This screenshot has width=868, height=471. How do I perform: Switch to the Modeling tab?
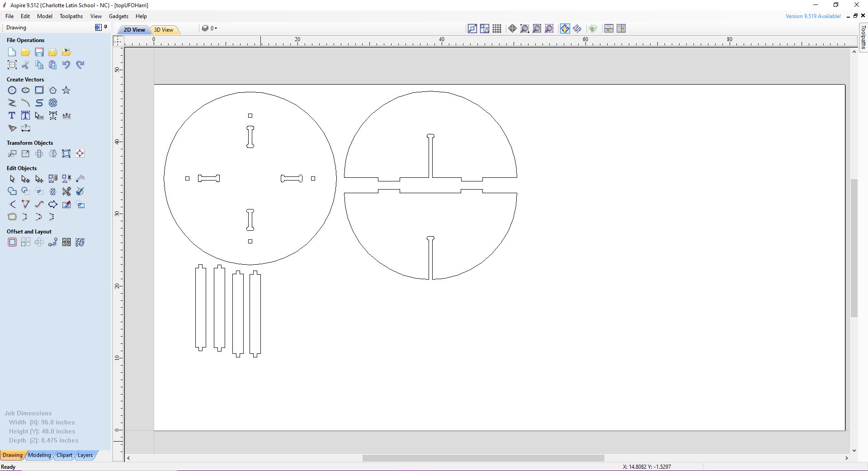pyautogui.click(x=40, y=455)
